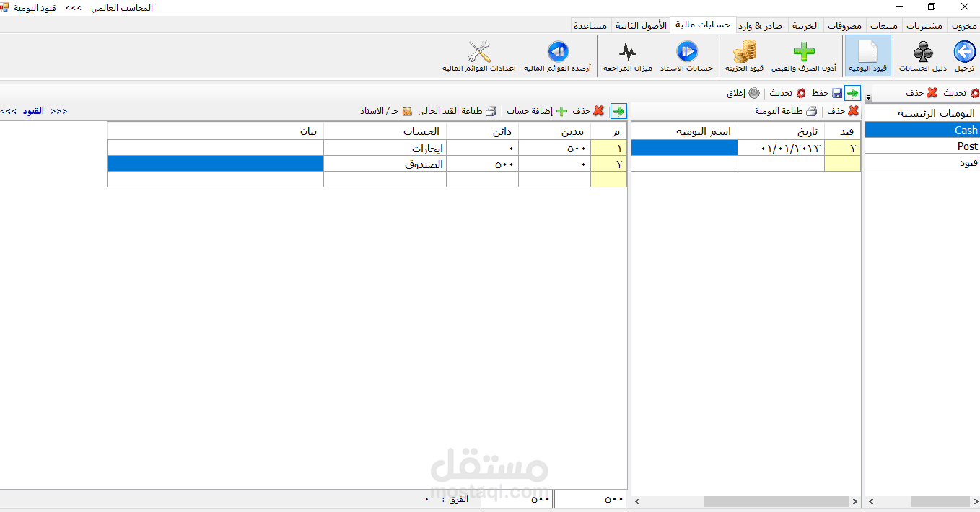This screenshot has width=980, height=512.
Task: Click حـ / الاستاذ ledger account button
Action: pos(386,111)
